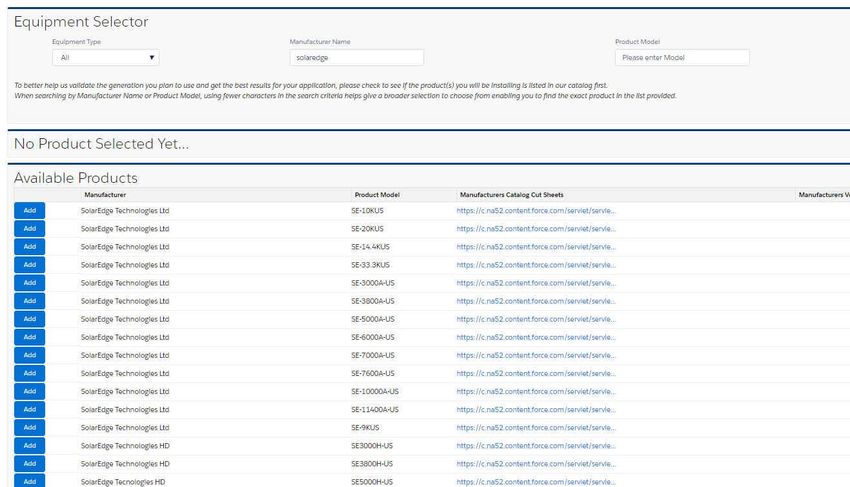Open cut sheet link for SE-10000A-US
Screen dimensions: 850x487
click(x=536, y=392)
